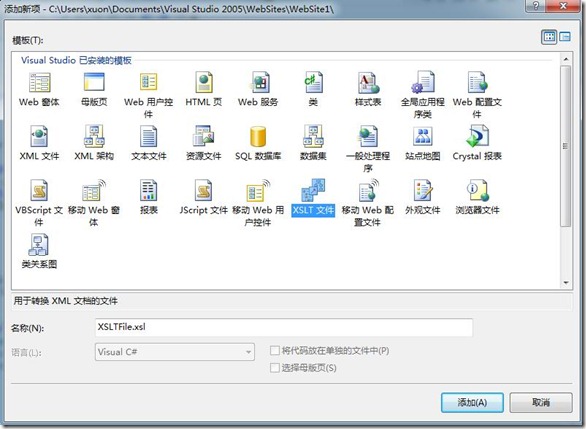
Task: Close the 添加新项 dialog
Action: [563, 6]
